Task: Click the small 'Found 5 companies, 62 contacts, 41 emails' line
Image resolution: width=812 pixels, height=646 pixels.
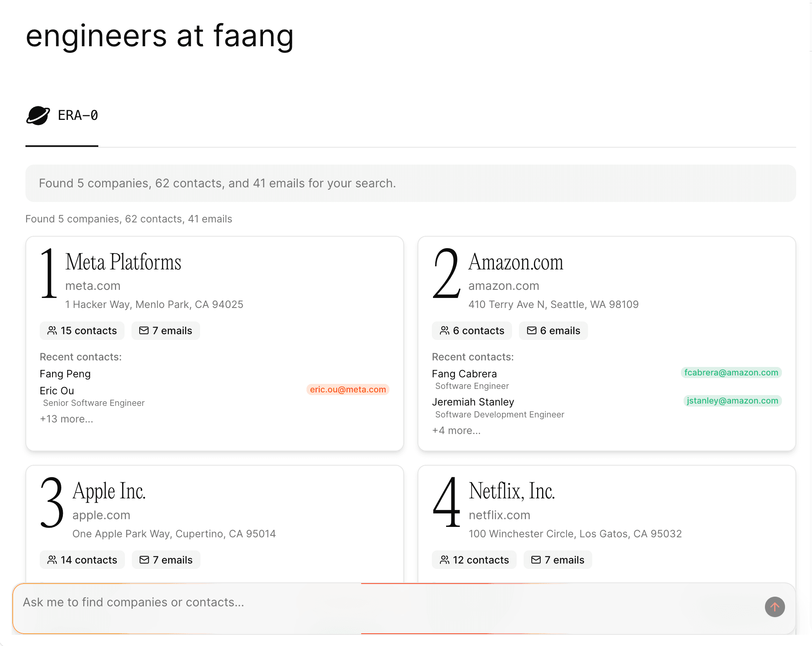Action: 129,219
